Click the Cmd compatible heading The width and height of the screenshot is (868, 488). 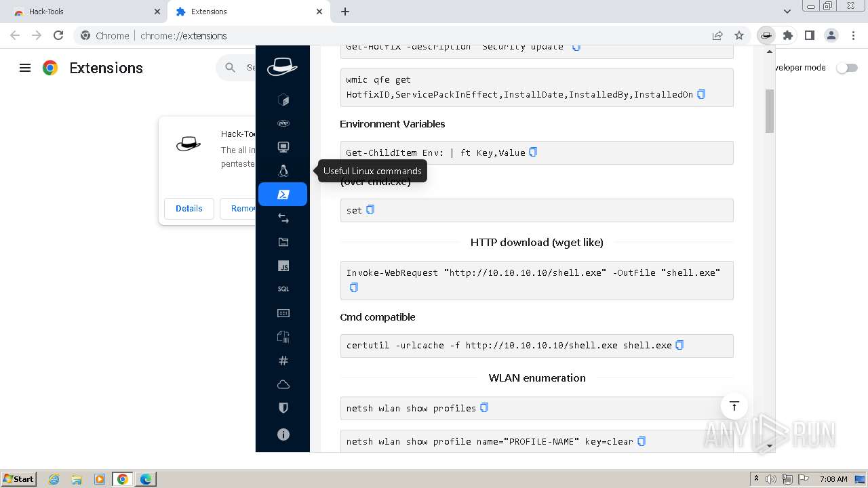tap(378, 317)
